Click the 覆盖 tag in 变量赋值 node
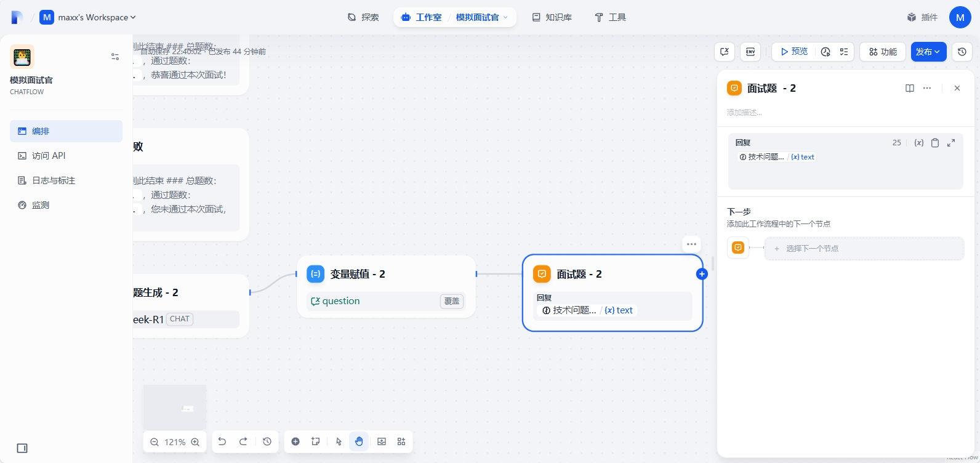Viewport: 980px width, 463px height. tap(452, 301)
